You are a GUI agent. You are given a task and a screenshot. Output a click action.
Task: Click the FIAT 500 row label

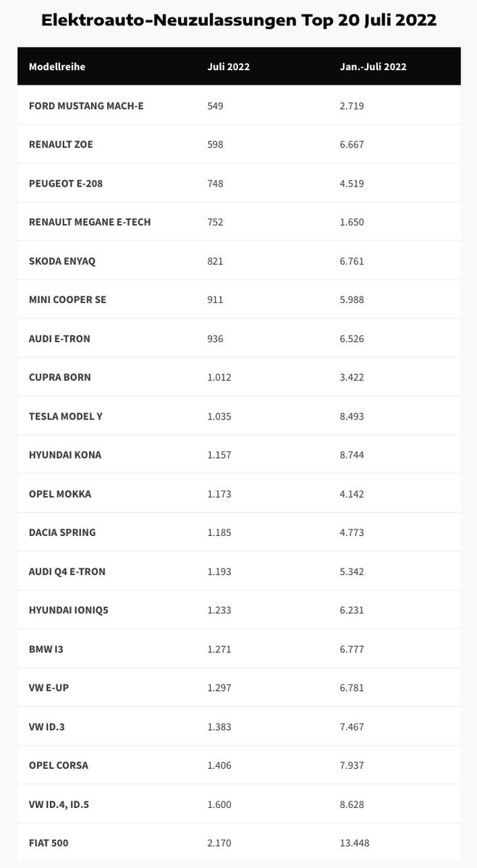click(x=48, y=843)
